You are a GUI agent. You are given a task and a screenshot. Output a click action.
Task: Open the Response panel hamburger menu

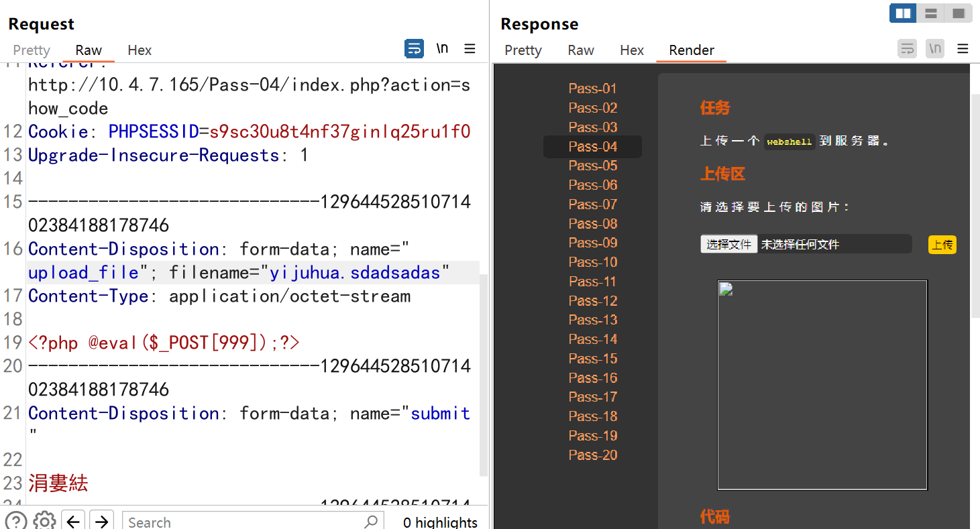pyautogui.click(x=963, y=49)
